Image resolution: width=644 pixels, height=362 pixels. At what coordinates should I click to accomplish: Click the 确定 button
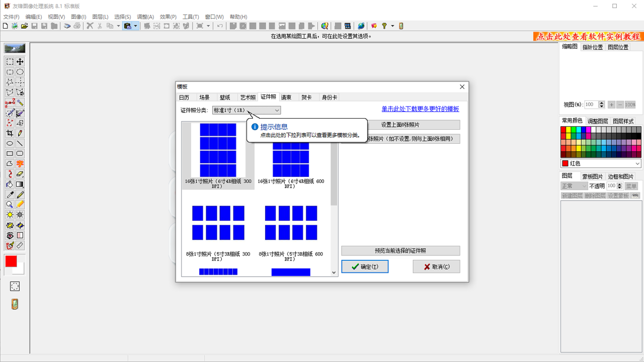pos(365,266)
